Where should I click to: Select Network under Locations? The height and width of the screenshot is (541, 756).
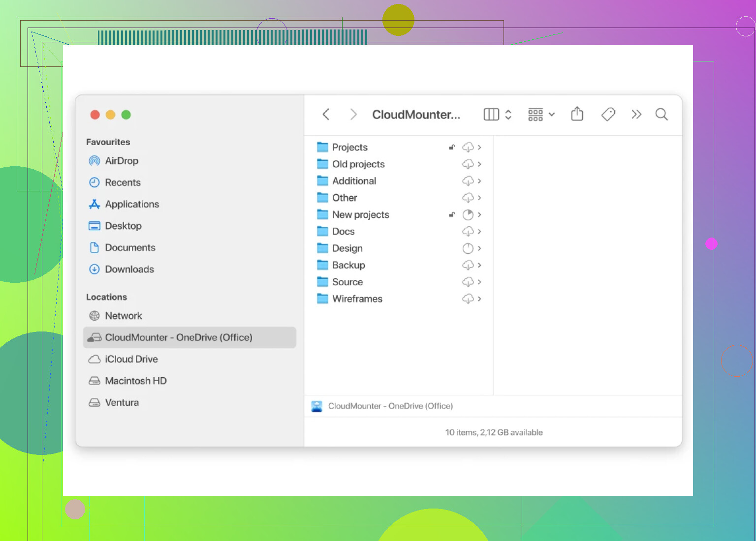(189, 316)
